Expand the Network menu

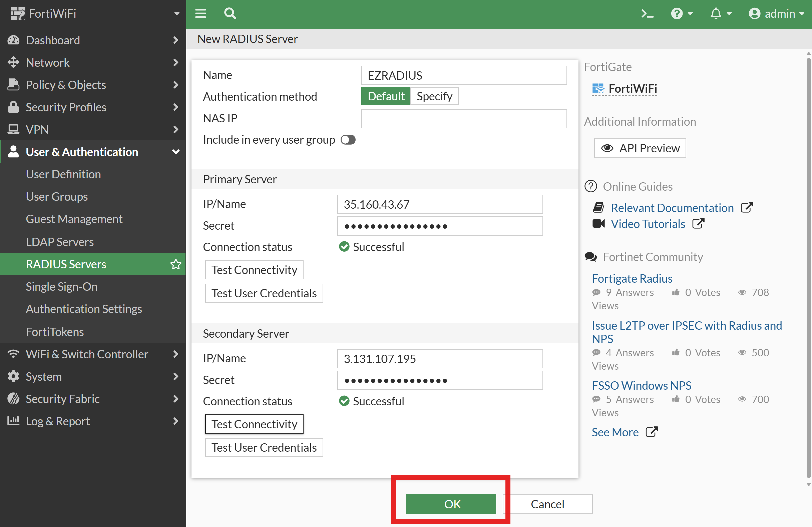tap(48, 62)
